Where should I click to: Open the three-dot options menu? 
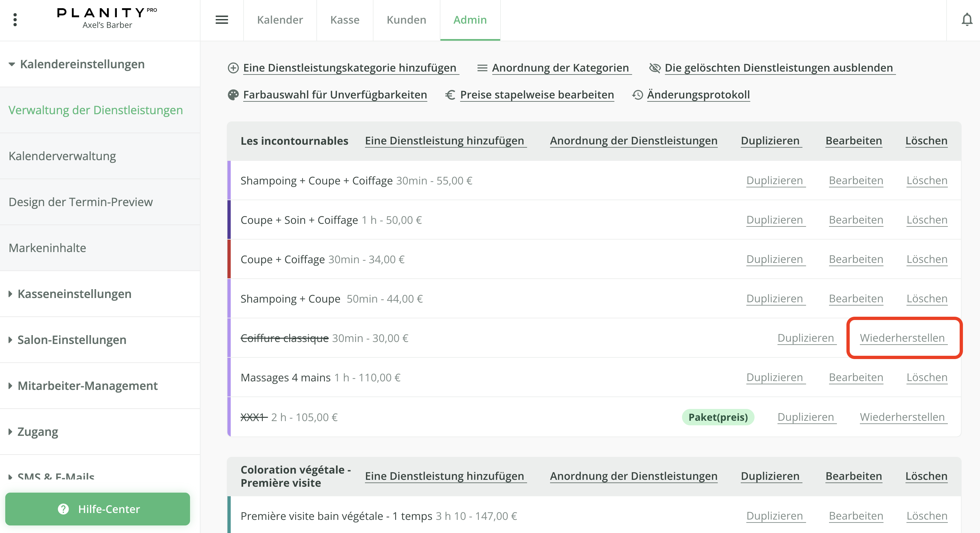click(x=15, y=20)
